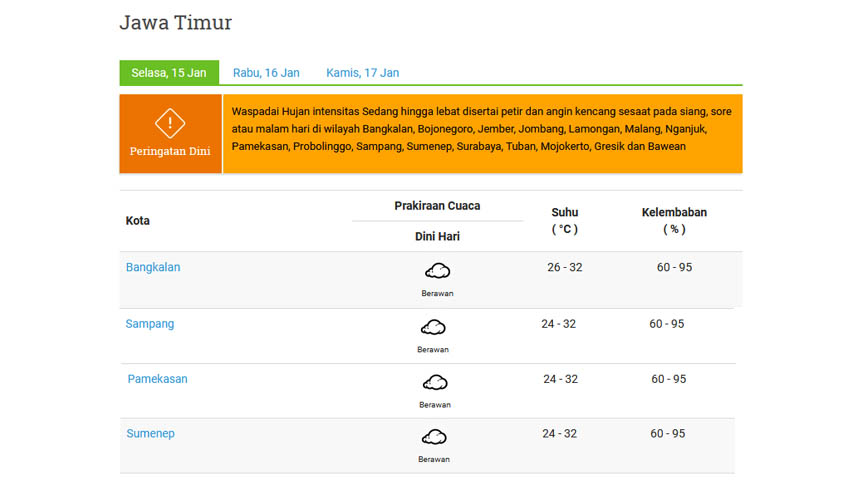
Task: Click the Waspadai Hujan warning message text
Action: pyautogui.click(x=482, y=129)
